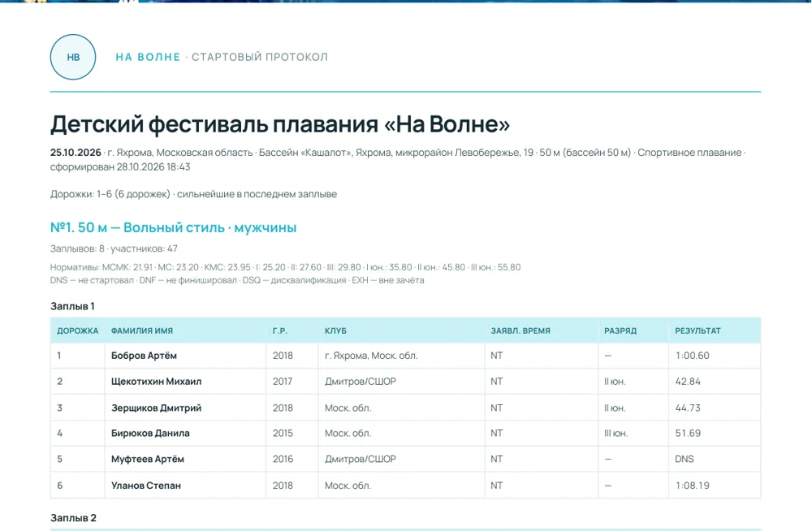
Task: Click the result 44.73
Action: (x=688, y=408)
